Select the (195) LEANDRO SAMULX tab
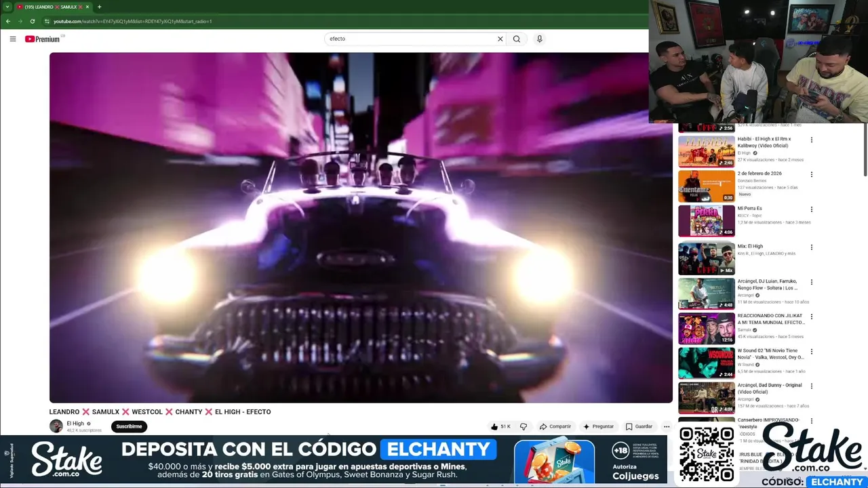 (52, 7)
